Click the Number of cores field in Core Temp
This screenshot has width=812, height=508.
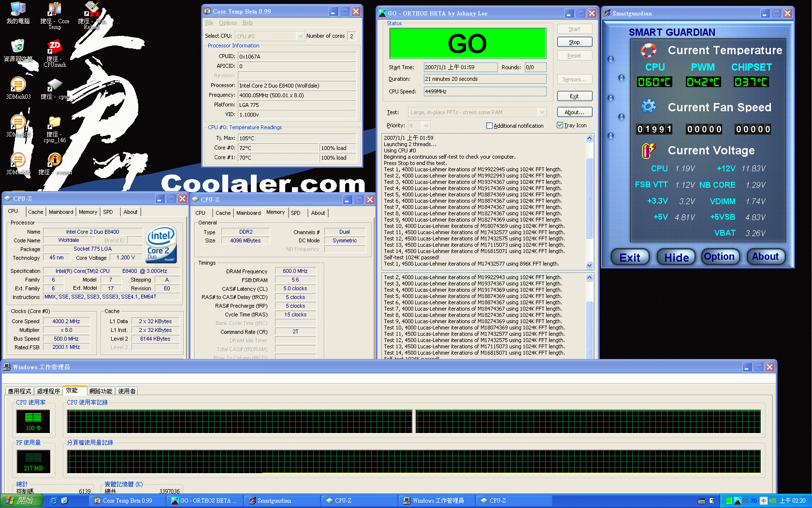click(x=351, y=36)
